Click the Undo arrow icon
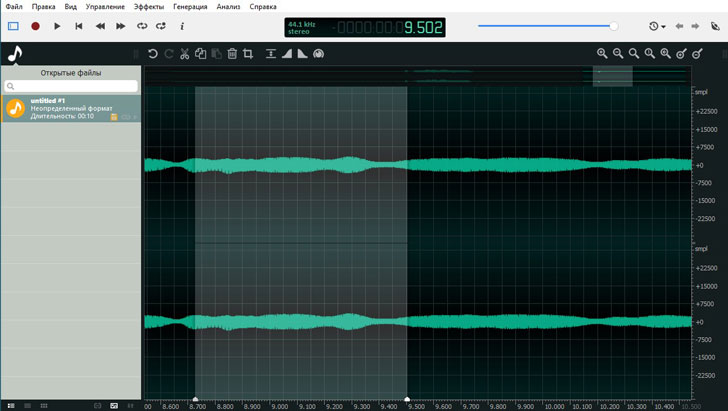 (x=153, y=54)
